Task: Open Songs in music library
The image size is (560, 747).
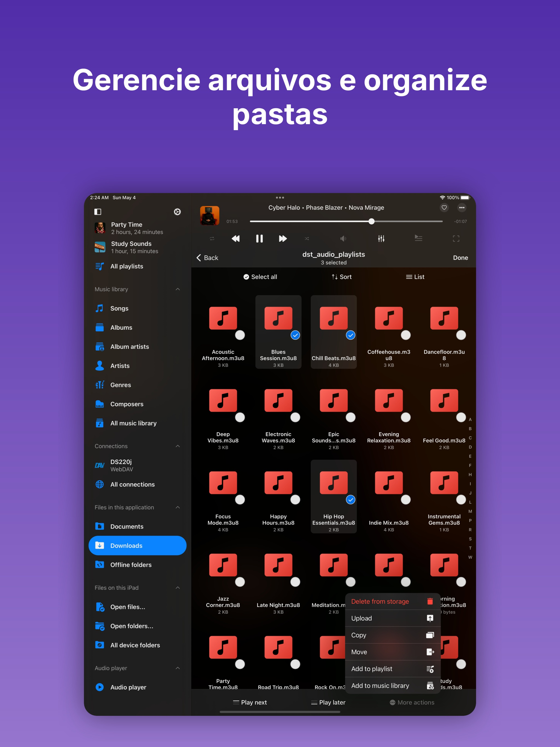Action: (138, 308)
